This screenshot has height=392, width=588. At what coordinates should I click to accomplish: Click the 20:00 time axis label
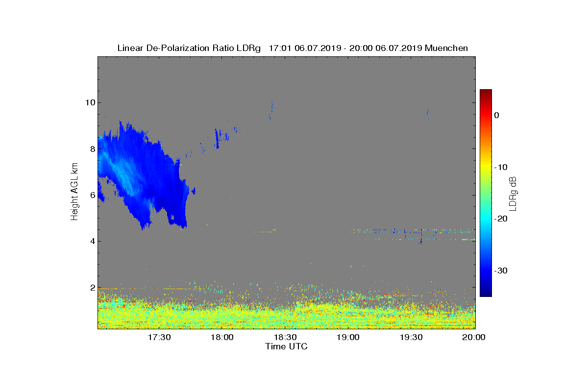(x=474, y=338)
